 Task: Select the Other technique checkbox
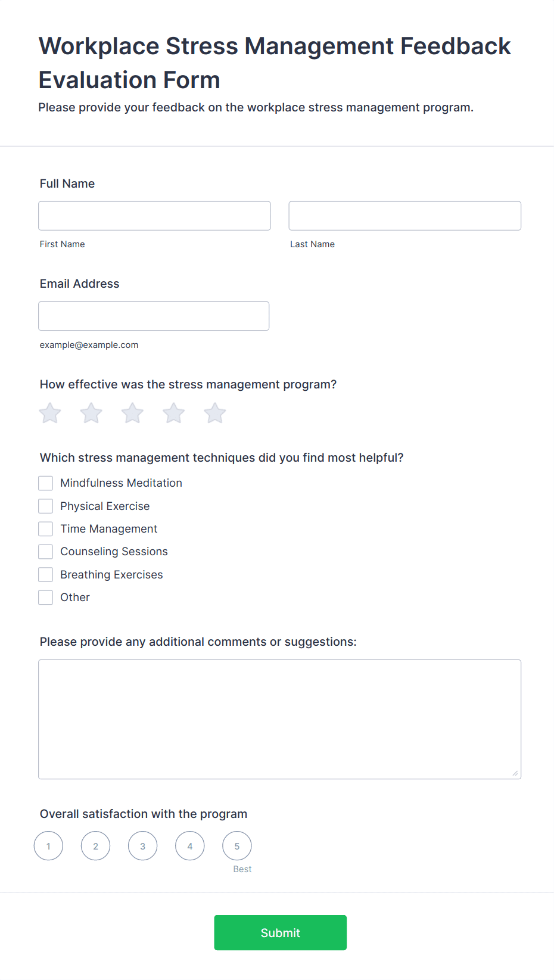click(x=45, y=597)
